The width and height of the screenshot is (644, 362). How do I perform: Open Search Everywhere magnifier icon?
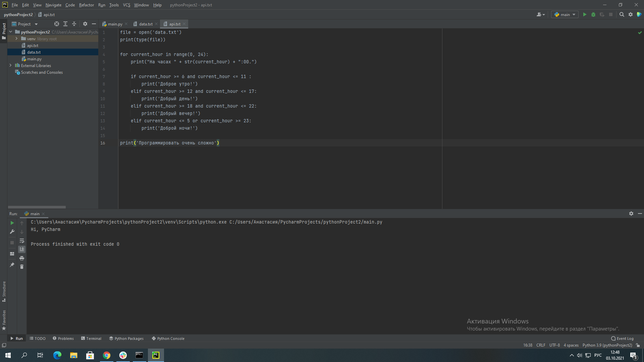point(622,15)
